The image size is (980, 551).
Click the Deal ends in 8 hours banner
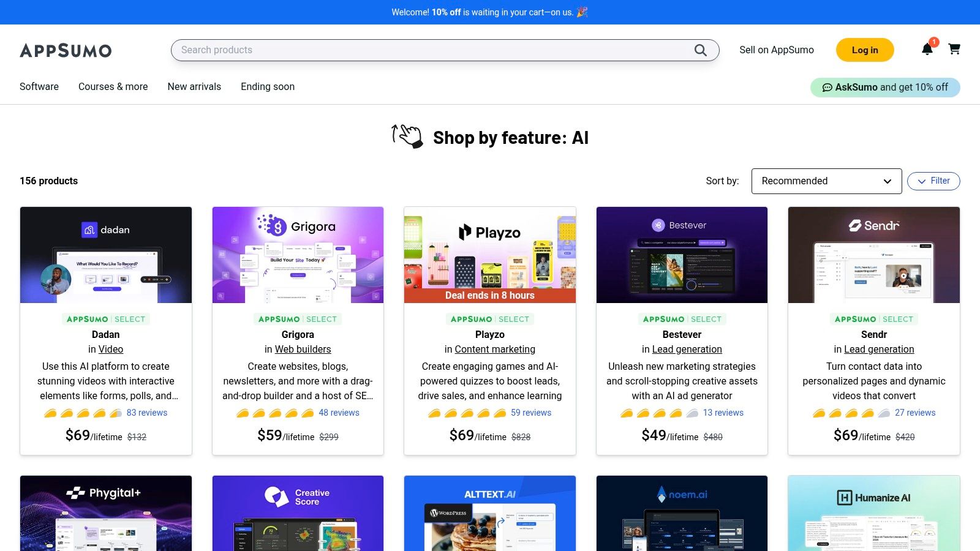coord(490,296)
